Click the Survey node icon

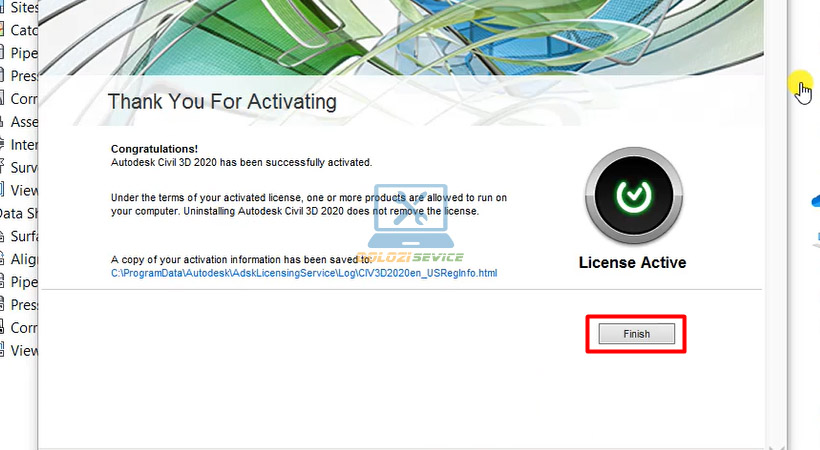pyautogui.click(x=4, y=168)
